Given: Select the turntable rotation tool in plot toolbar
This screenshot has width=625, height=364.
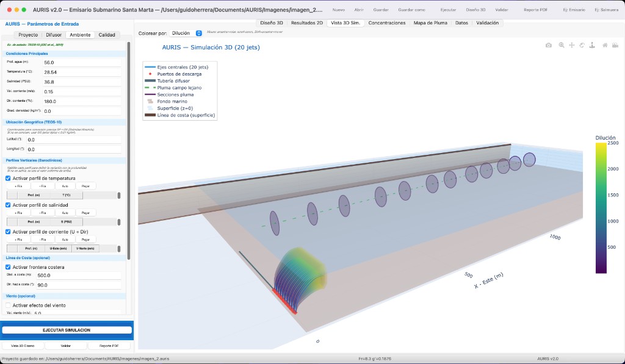Looking at the screenshot, I should [592, 45].
